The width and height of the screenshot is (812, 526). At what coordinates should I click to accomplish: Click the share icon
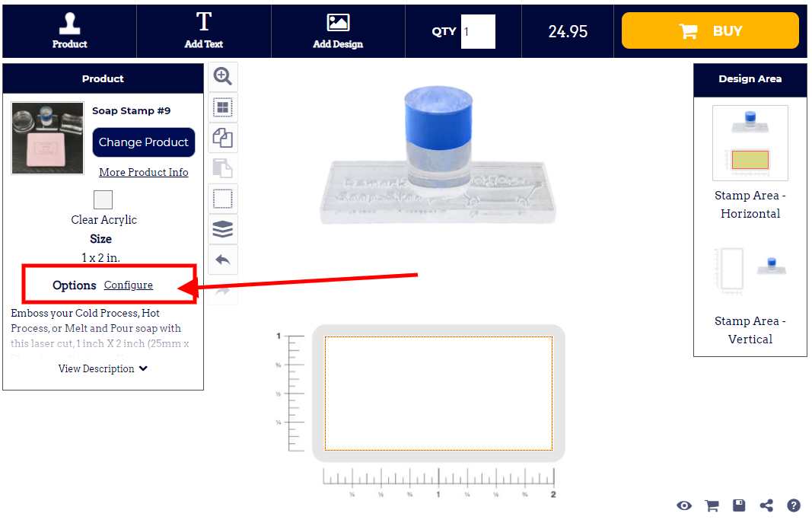click(766, 505)
